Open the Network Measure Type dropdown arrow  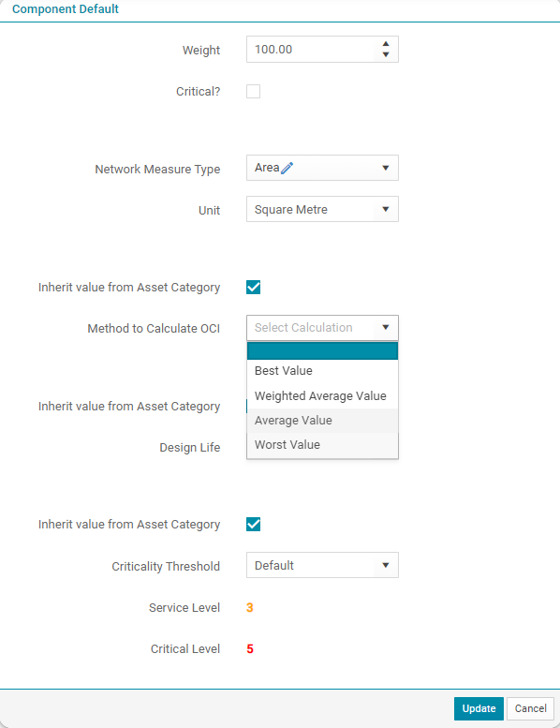386,168
